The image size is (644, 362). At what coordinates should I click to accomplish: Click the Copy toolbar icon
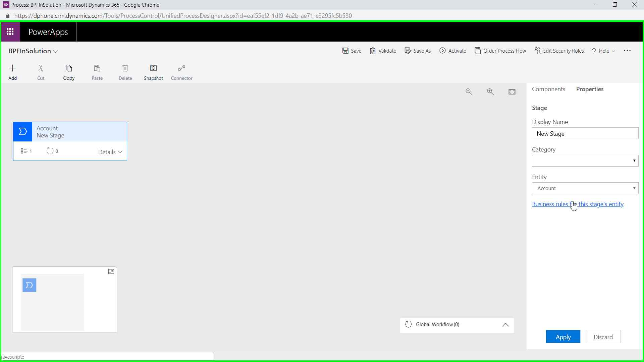pos(69,68)
